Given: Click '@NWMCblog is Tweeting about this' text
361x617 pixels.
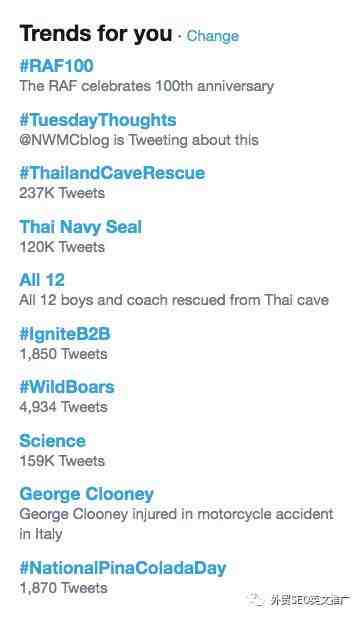Looking at the screenshot, I should (x=139, y=140).
